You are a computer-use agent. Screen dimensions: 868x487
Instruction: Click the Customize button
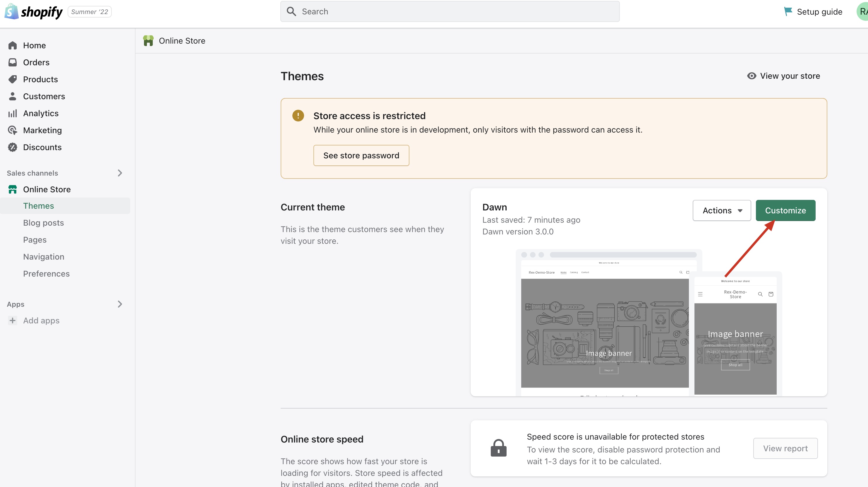(x=785, y=210)
